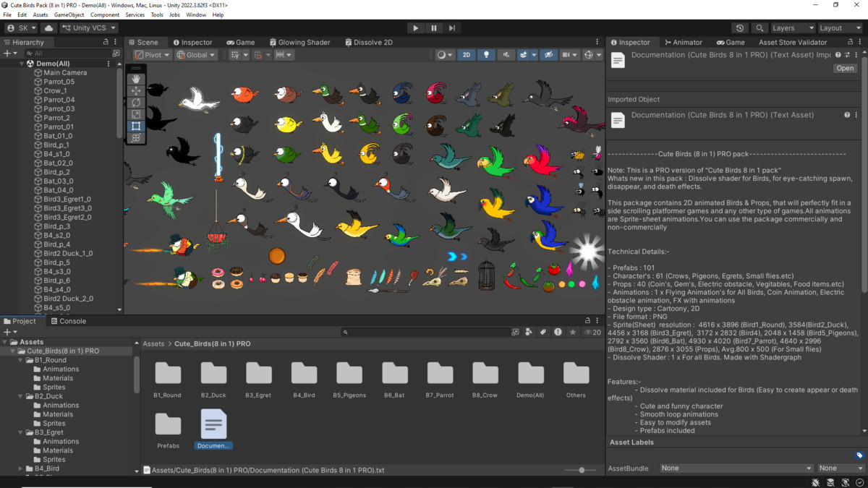Open Undo History button in top toolbar

pos(740,28)
